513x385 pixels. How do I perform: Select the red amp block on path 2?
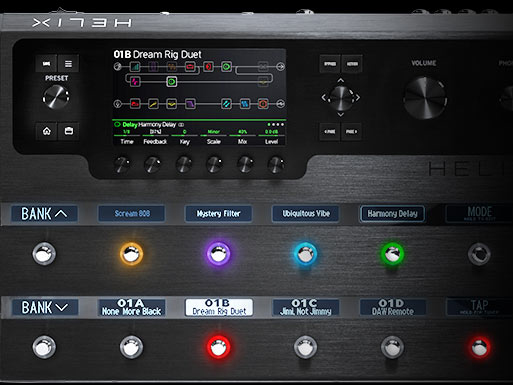(x=135, y=104)
